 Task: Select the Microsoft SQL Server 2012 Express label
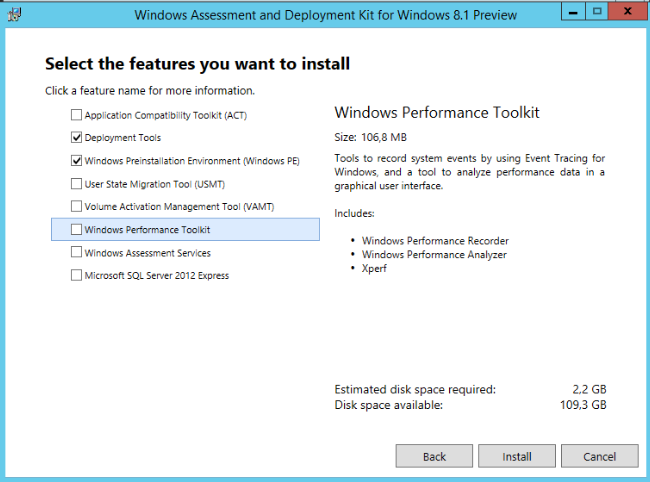(156, 276)
